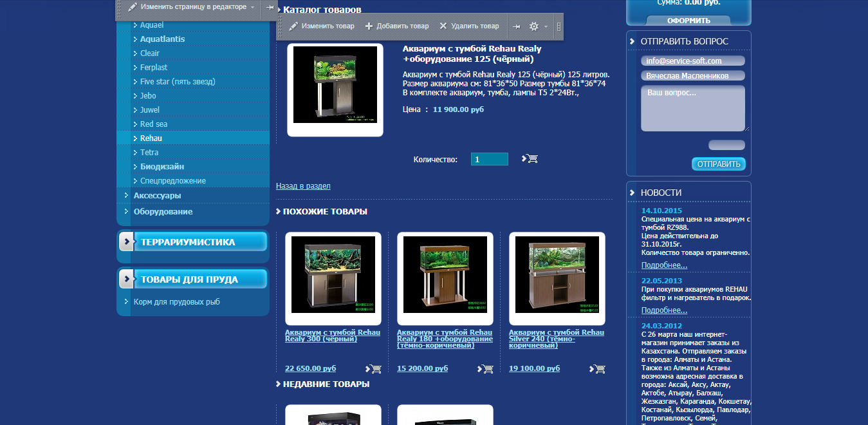
Task: Pin the product editing toolbar
Action: [x=517, y=26]
